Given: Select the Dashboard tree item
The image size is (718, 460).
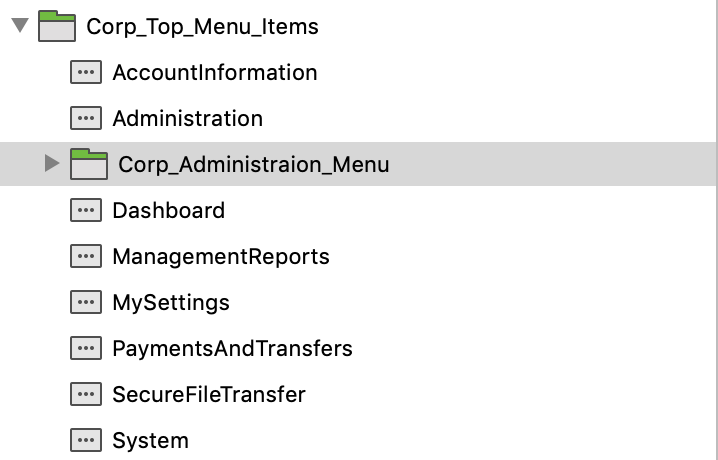Looking at the screenshot, I should point(169,210).
